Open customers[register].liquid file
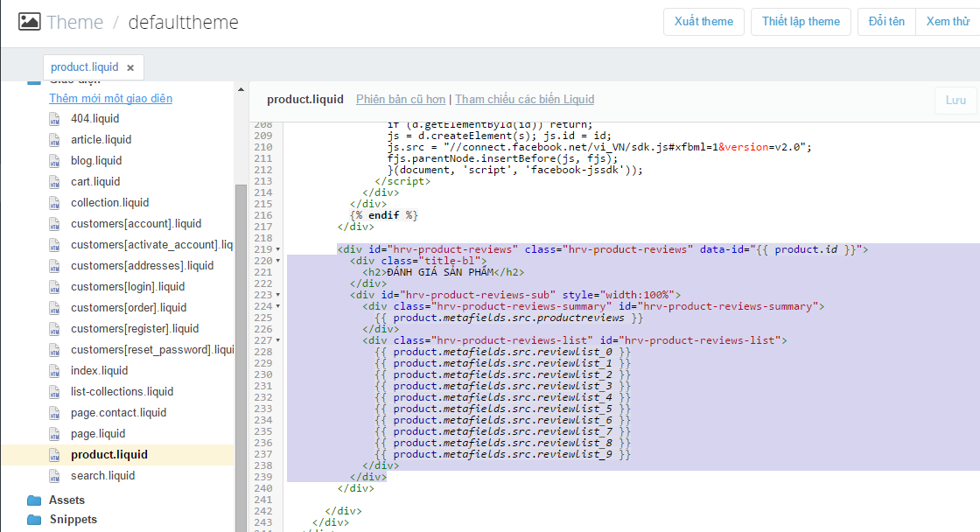The image size is (980, 532). [x=135, y=329]
